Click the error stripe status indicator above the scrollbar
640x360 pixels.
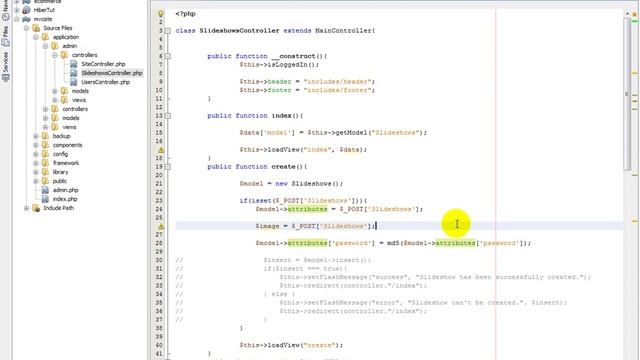635,14
